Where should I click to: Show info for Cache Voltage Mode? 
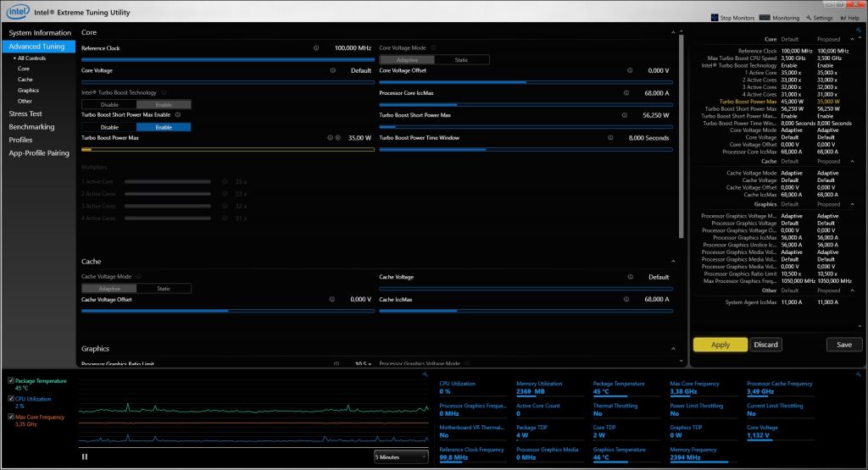(138, 276)
